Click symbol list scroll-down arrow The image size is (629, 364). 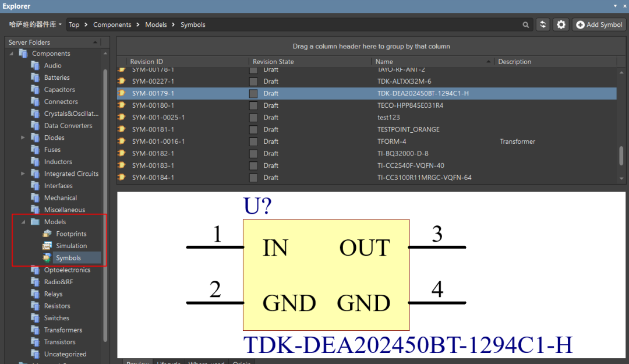(x=621, y=178)
